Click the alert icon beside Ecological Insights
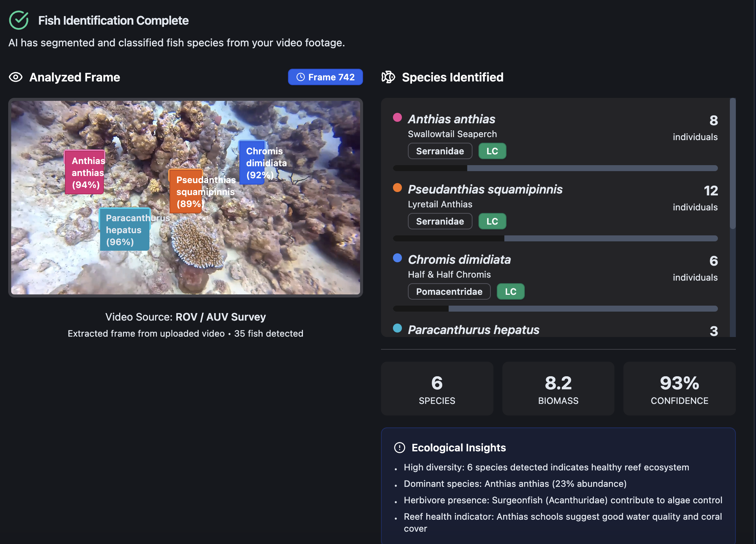Viewport: 756px width, 544px height. [x=399, y=447]
